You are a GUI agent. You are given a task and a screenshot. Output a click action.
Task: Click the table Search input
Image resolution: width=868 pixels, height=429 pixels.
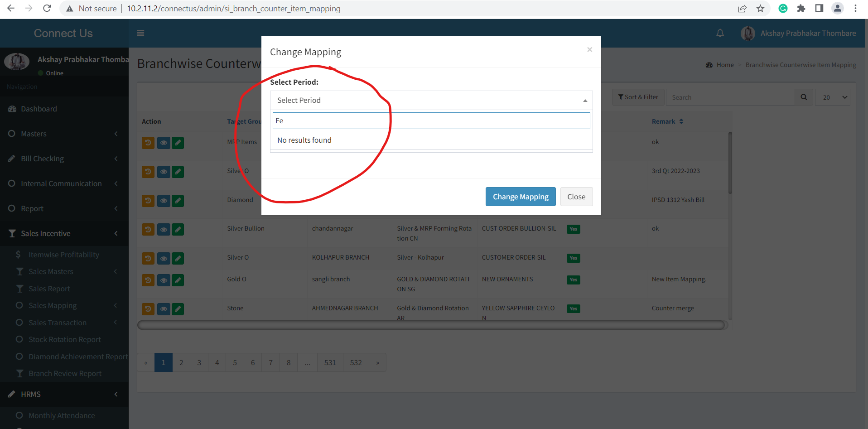(730, 97)
